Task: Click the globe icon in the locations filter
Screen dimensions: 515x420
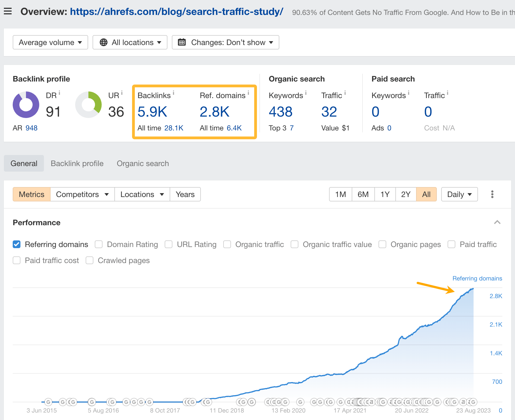Action: point(104,42)
